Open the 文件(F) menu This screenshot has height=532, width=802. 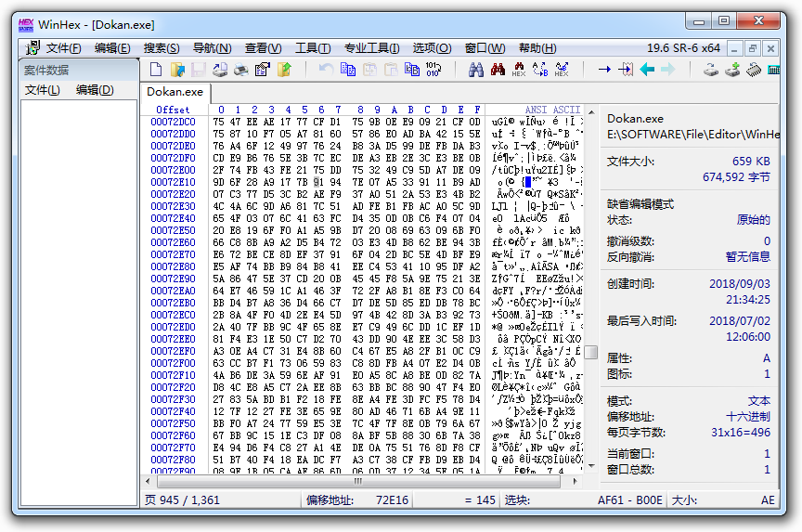click(x=63, y=48)
